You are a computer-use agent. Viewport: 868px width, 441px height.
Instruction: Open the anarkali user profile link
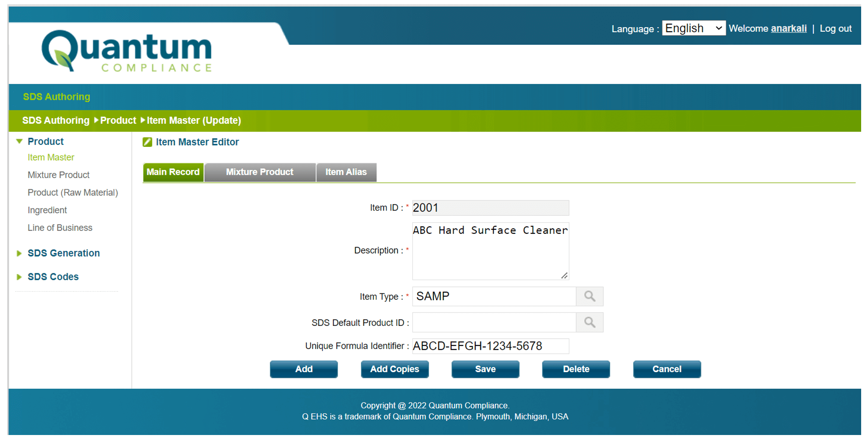(789, 28)
